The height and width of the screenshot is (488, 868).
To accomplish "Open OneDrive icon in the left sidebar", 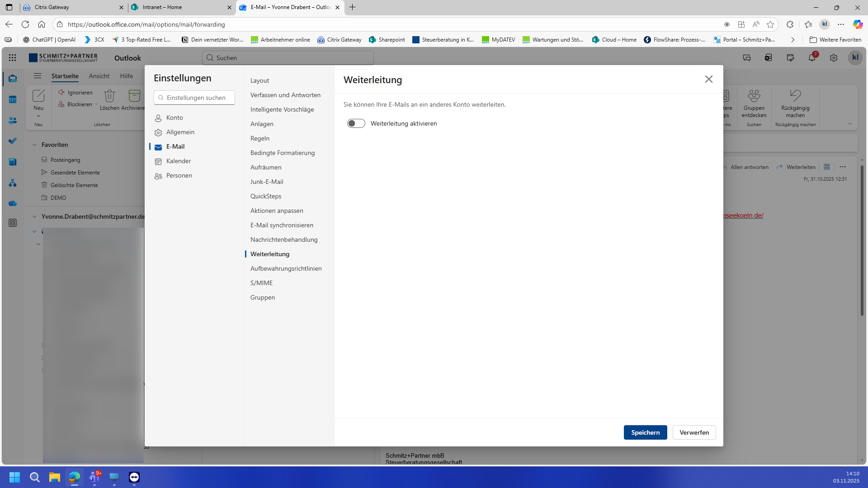I will tap(13, 203).
